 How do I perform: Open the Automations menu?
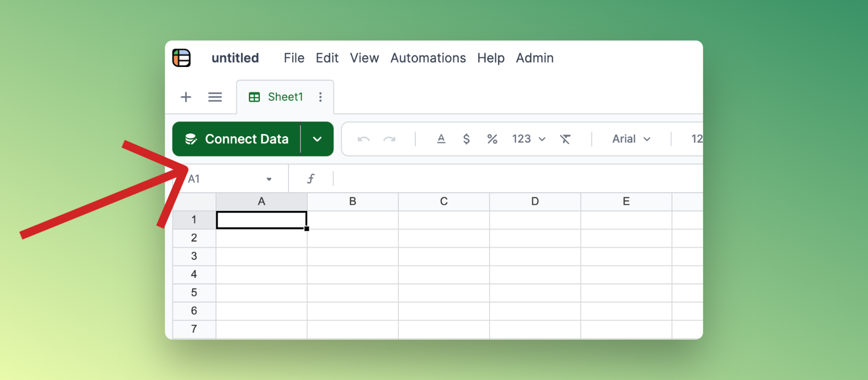[x=428, y=58]
